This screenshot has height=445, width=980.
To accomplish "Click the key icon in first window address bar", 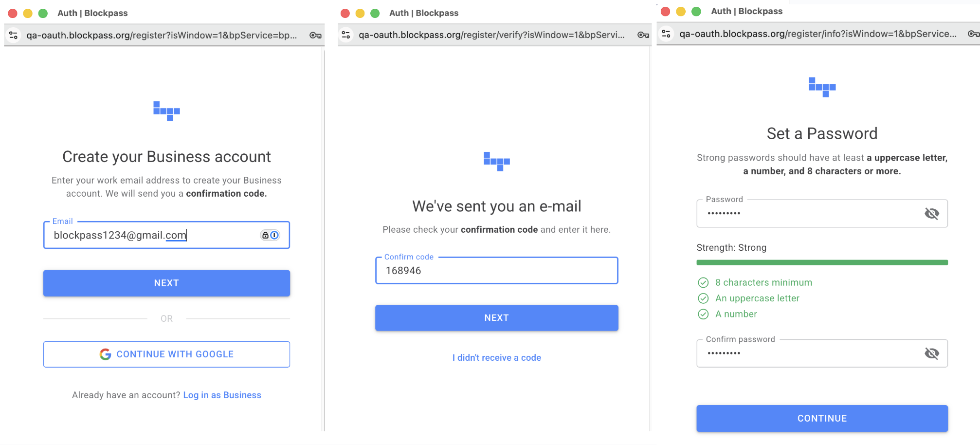I will tap(315, 35).
